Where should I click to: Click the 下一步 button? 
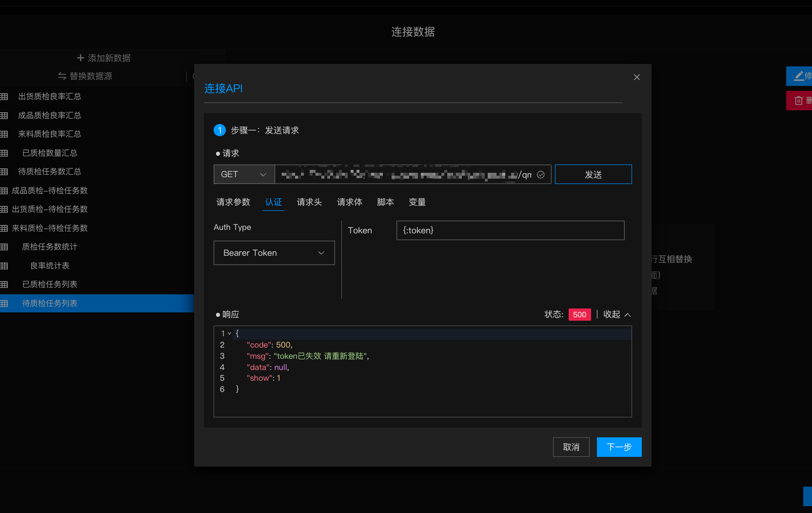tap(619, 447)
